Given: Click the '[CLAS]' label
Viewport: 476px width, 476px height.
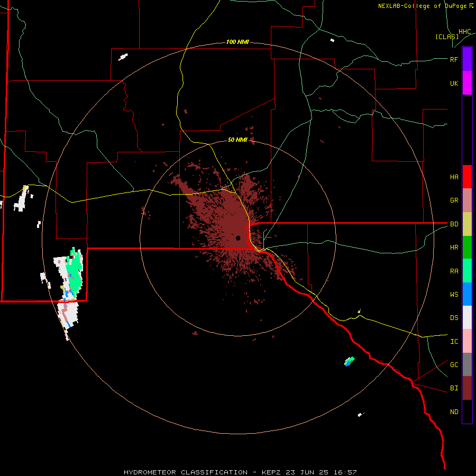Looking at the screenshot, I should (x=447, y=36).
